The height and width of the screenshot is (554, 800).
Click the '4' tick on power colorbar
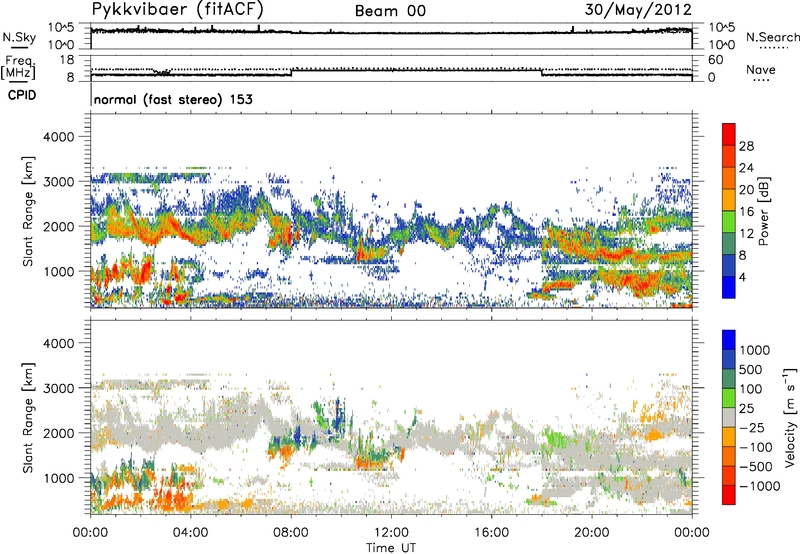pyautogui.click(x=742, y=278)
